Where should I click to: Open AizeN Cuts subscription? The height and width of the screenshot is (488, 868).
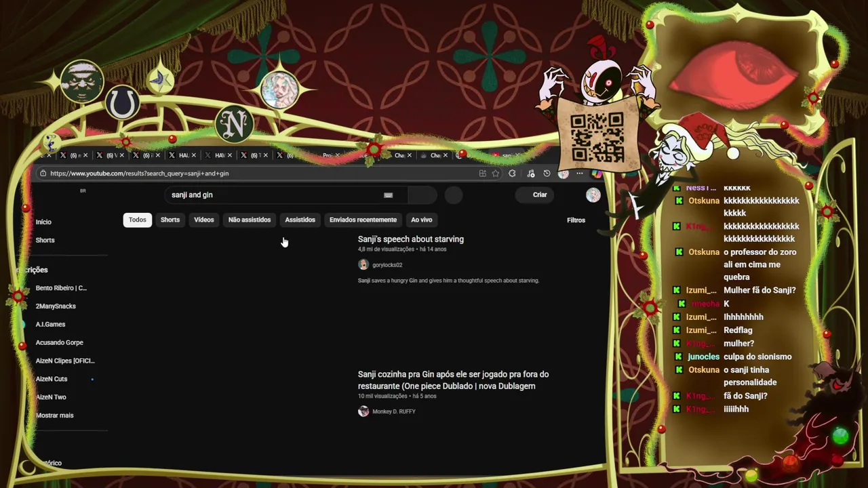click(x=52, y=380)
